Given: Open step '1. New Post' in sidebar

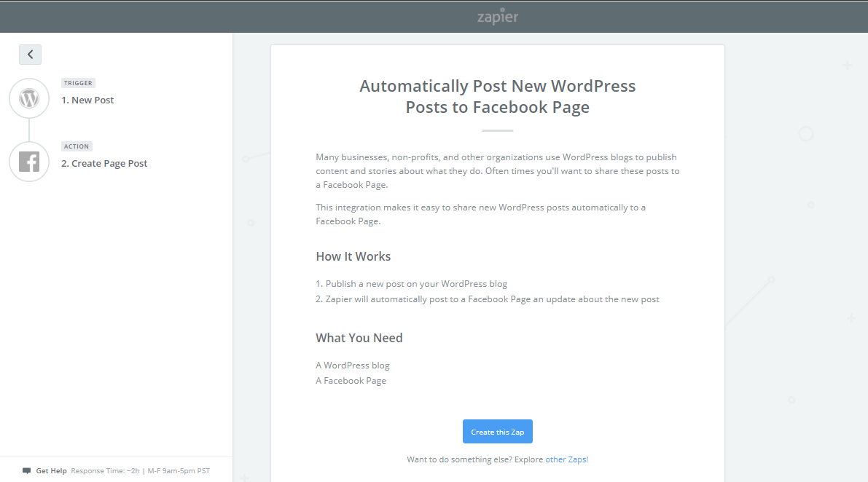Looking at the screenshot, I should (87, 100).
